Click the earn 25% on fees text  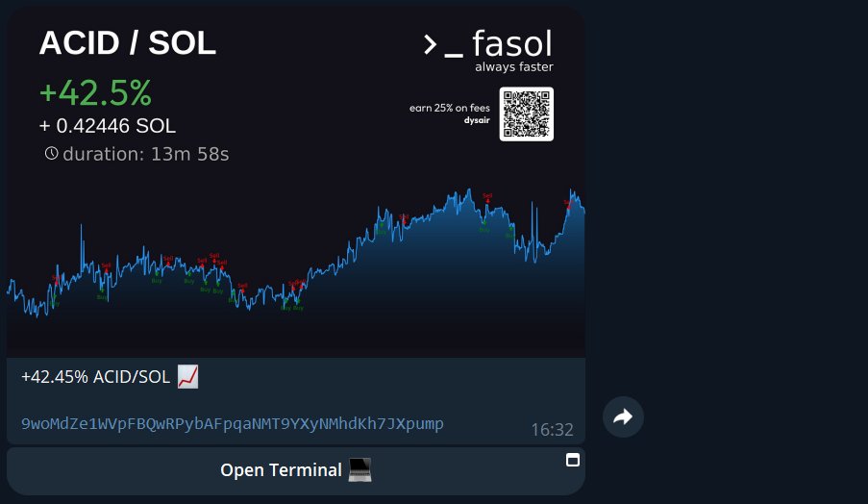tap(450, 108)
